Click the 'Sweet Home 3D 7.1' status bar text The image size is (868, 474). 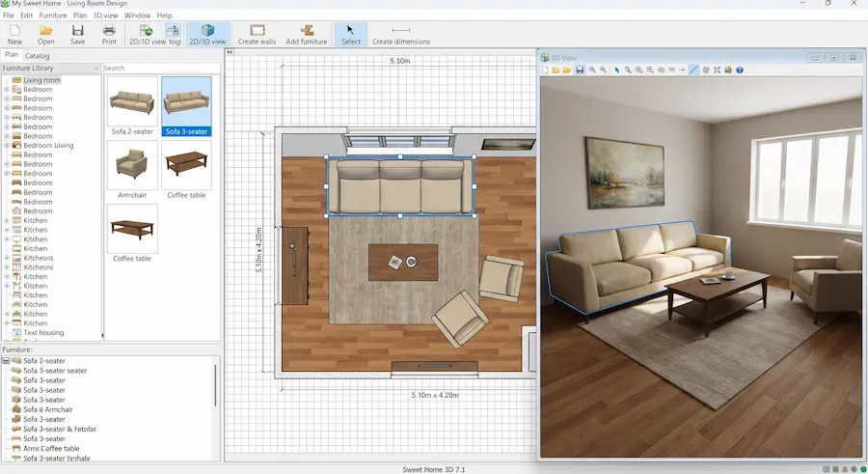point(433,469)
